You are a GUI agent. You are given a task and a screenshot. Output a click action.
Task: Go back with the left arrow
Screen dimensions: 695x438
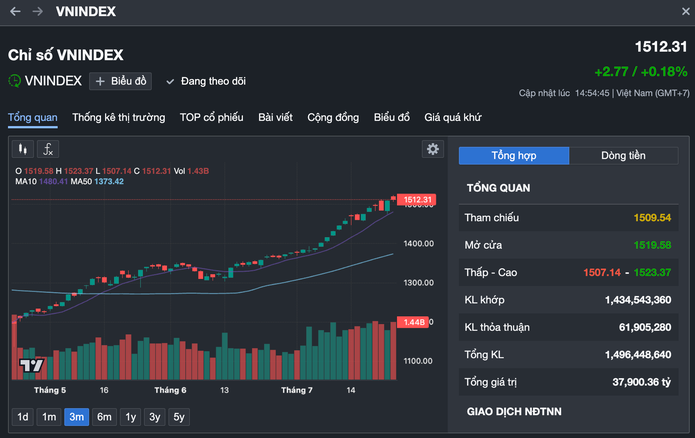point(15,11)
